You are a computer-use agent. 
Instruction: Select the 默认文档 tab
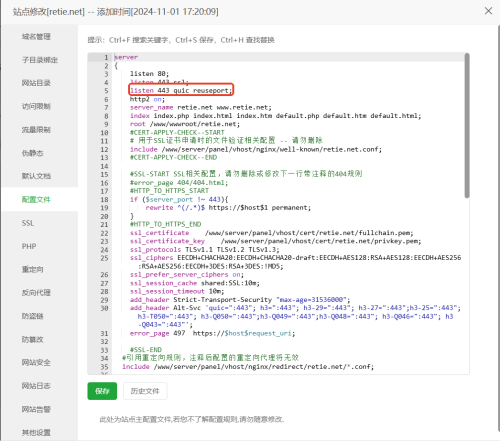[x=36, y=176]
